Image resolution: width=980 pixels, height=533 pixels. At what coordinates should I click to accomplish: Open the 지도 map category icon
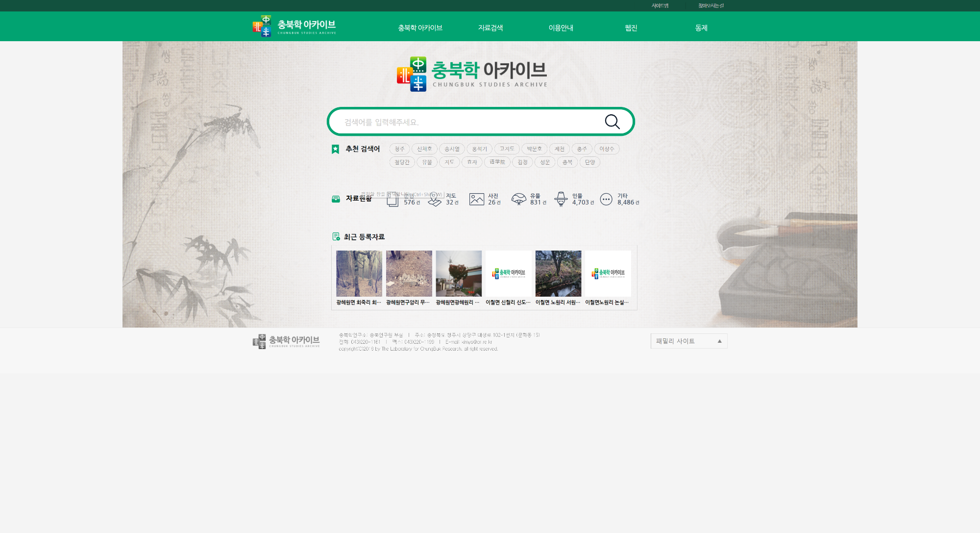(435, 199)
